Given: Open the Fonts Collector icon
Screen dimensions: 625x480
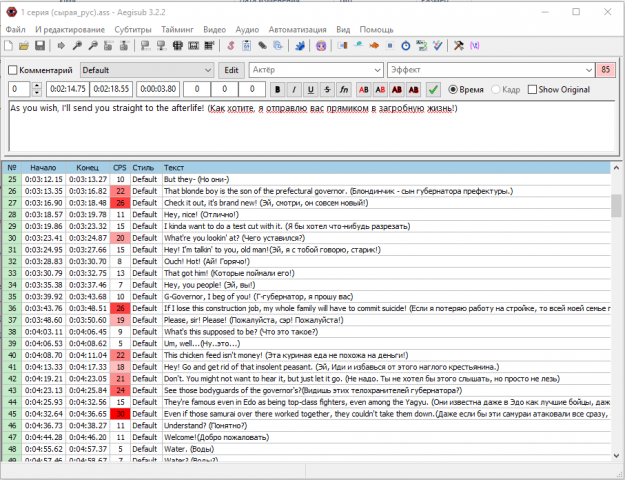Looking at the screenshot, I should point(278,46).
